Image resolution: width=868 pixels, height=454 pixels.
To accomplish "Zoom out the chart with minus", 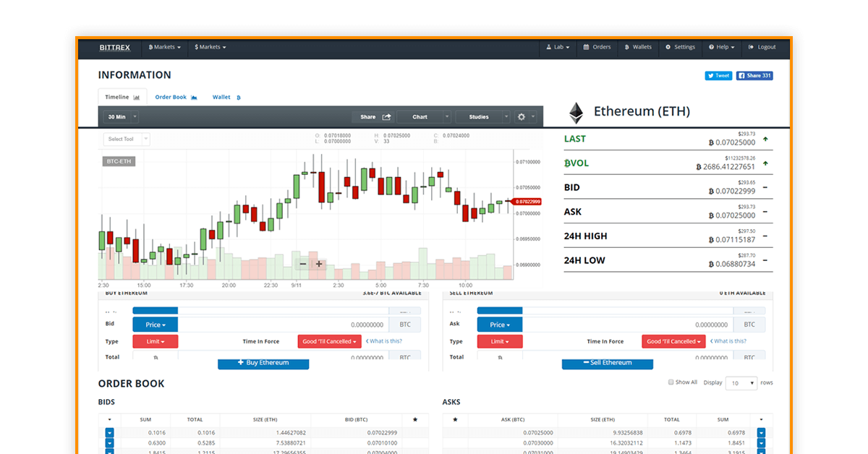I will [x=303, y=264].
